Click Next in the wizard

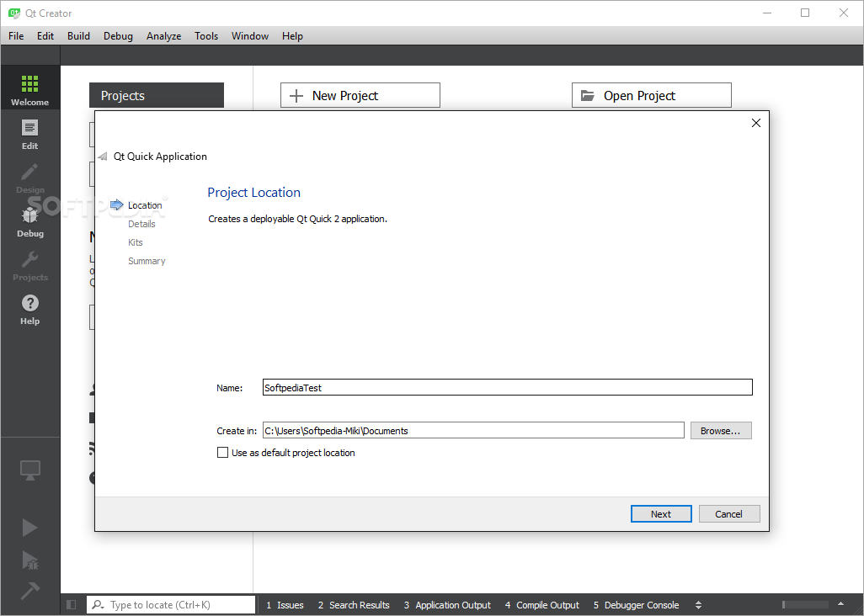[661, 513]
